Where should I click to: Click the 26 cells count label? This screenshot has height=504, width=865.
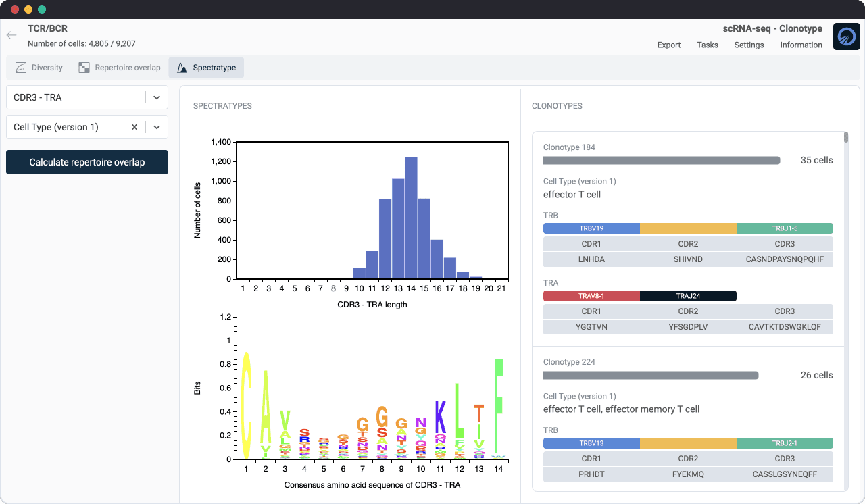click(x=816, y=376)
